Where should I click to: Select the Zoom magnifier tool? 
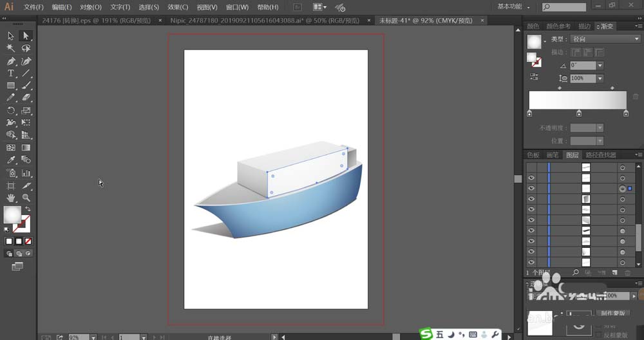[26, 198]
